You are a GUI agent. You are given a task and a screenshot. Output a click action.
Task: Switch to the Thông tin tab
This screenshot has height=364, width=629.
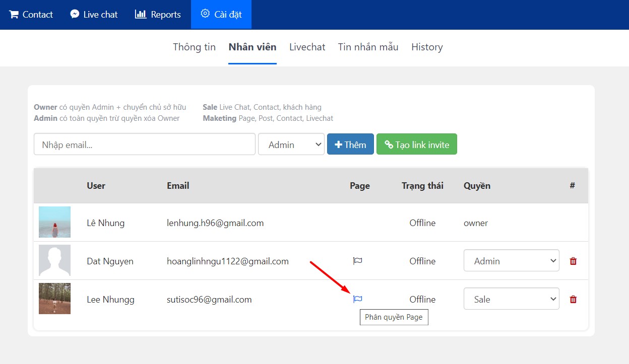[194, 47]
